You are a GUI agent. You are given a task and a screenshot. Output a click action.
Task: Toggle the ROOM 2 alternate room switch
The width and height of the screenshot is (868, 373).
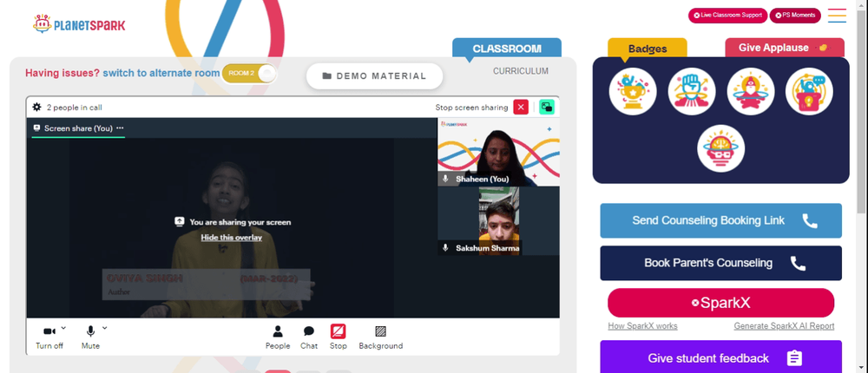pyautogui.click(x=249, y=73)
